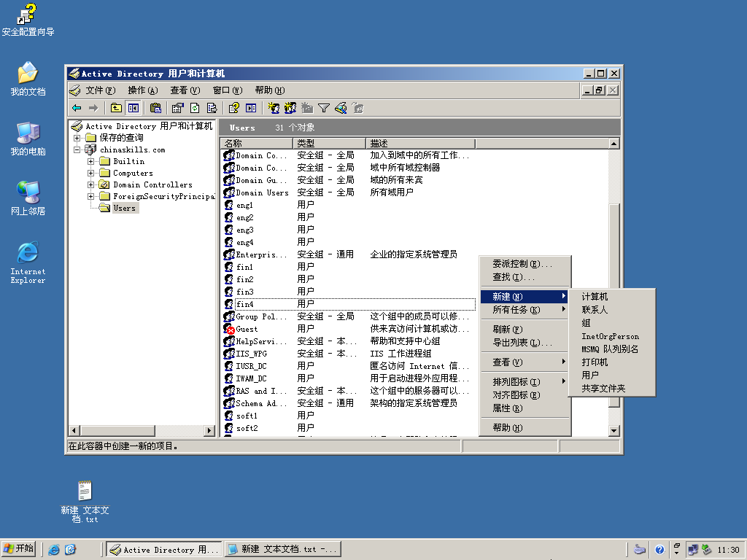Create a new group with the two-people icon
Viewport: 747px width, 560px height.
pos(290,108)
